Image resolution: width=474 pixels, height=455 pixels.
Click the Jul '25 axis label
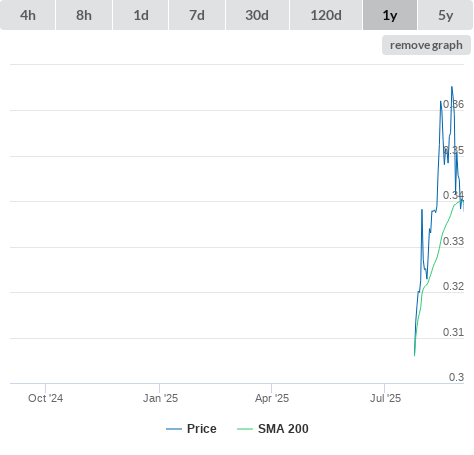coord(385,398)
